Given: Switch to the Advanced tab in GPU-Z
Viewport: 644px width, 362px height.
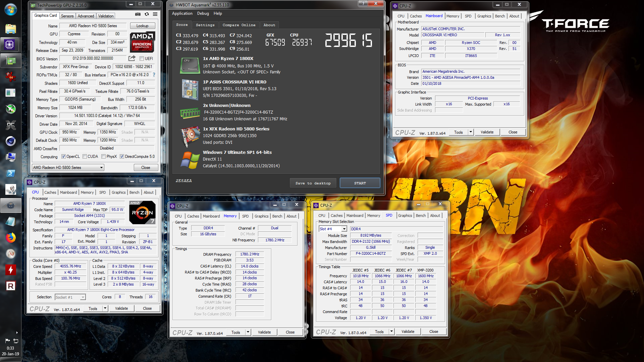Looking at the screenshot, I should [86, 16].
